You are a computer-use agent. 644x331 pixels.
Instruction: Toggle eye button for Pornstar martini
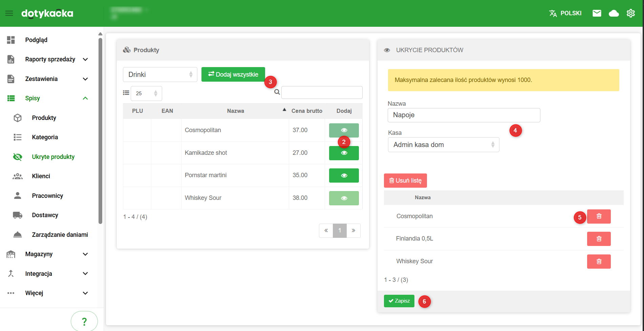pyautogui.click(x=344, y=175)
